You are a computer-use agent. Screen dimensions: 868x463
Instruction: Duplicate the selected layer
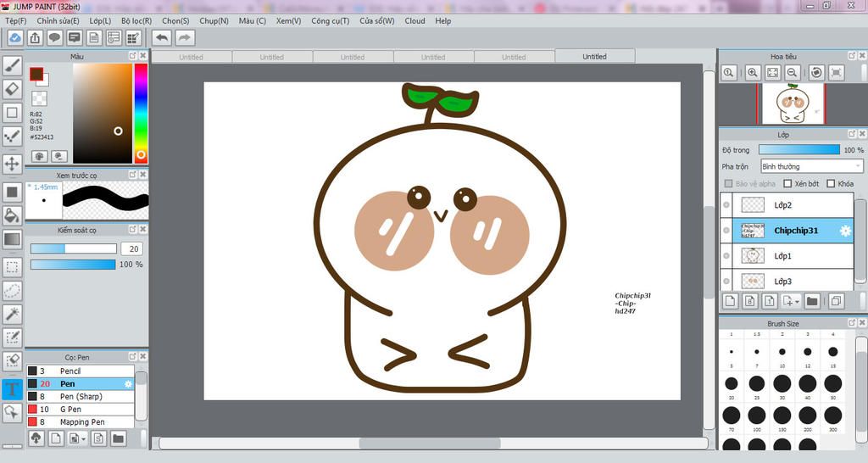click(x=836, y=301)
